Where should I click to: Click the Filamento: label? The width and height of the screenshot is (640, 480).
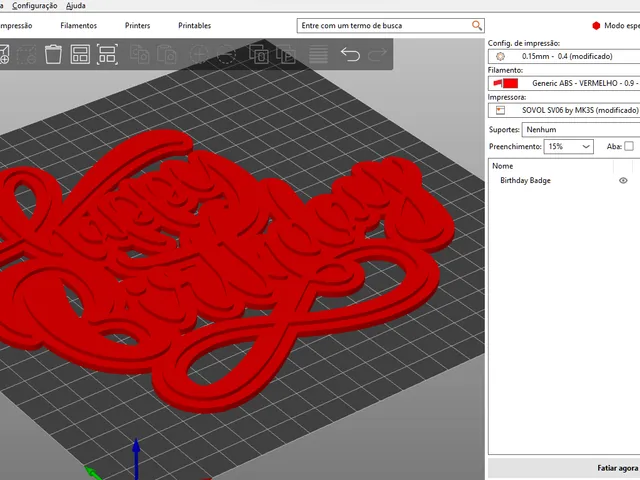[x=505, y=70]
